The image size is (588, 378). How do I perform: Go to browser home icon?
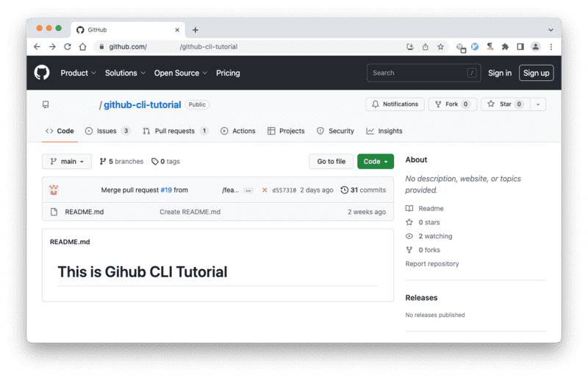point(82,46)
